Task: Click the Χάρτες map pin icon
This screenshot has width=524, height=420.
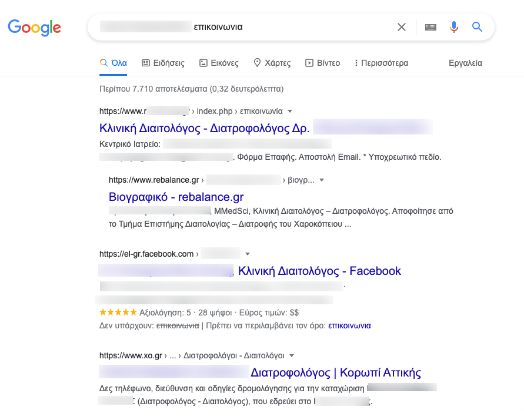Action: pyautogui.click(x=257, y=62)
